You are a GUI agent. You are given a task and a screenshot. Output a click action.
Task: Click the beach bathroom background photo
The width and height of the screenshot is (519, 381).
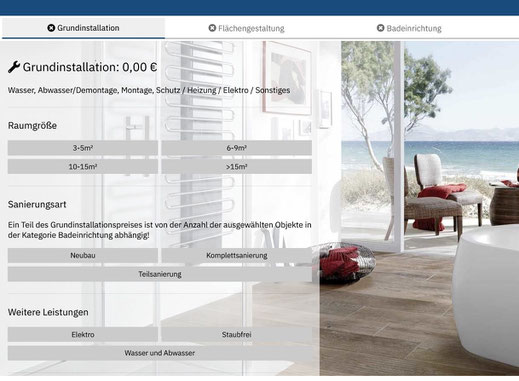tap(419, 208)
